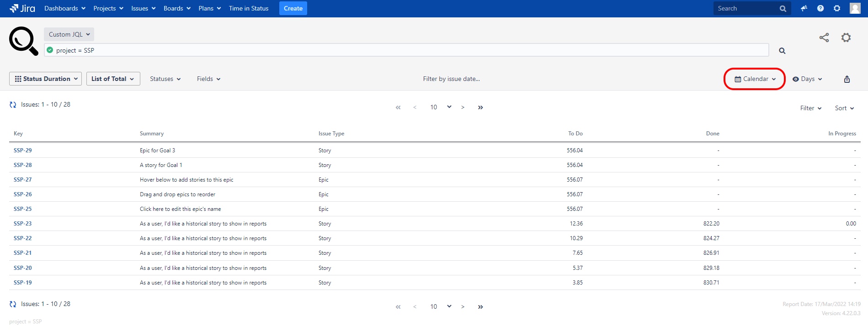
Task: Open the report settings gear icon
Action: point(846,38)
